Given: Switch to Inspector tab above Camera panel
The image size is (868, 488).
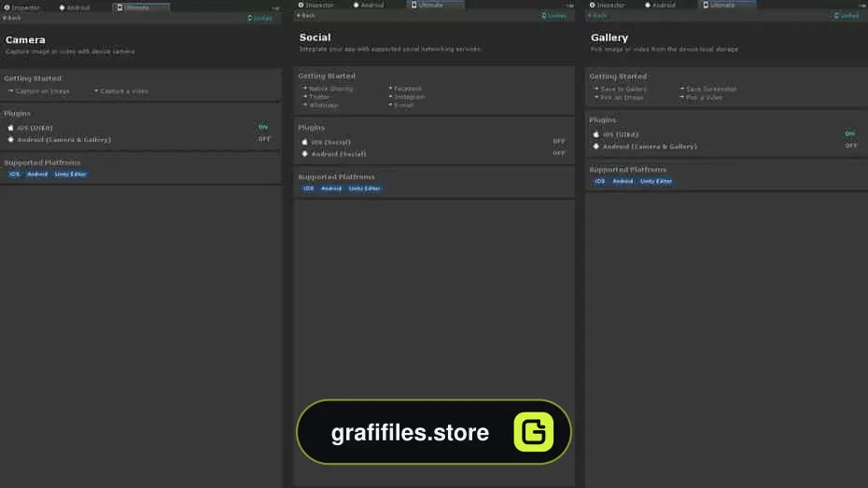Looking at the screenshot, I should coord(22,7).
